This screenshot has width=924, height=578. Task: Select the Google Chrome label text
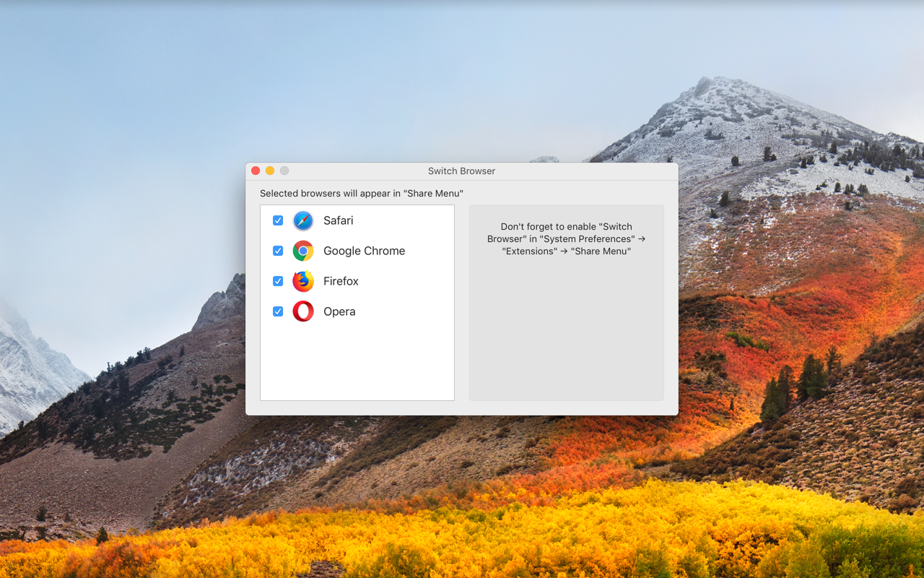tap(364, 251)
